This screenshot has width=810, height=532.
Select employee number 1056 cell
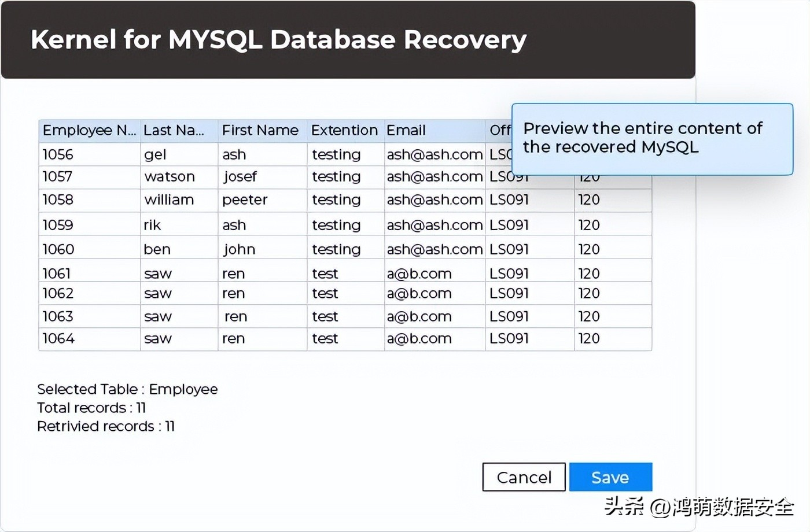tap(90, 154)
